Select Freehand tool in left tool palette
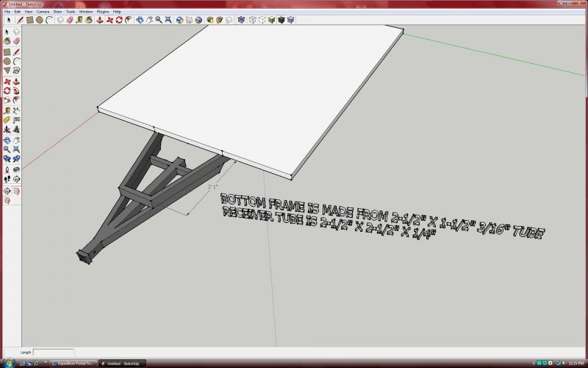Screen dimensions: 588x368 (16, 71)
